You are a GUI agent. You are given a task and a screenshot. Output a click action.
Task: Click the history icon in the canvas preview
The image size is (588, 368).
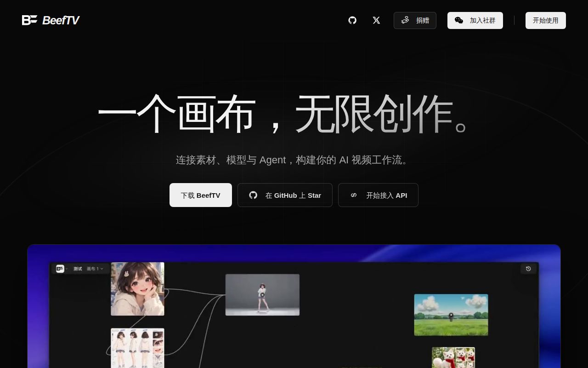[x=528, y=269]
